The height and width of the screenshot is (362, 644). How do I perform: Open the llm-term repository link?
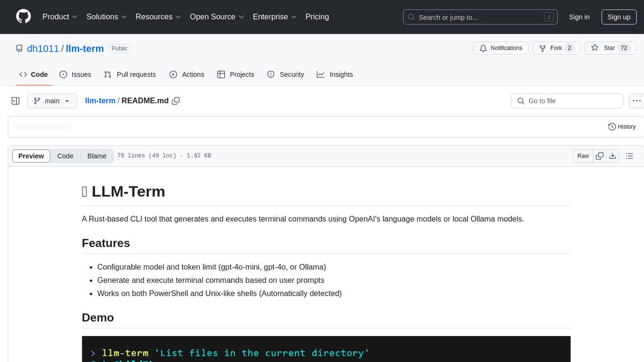pyautogui.click(x=85, y=48)
